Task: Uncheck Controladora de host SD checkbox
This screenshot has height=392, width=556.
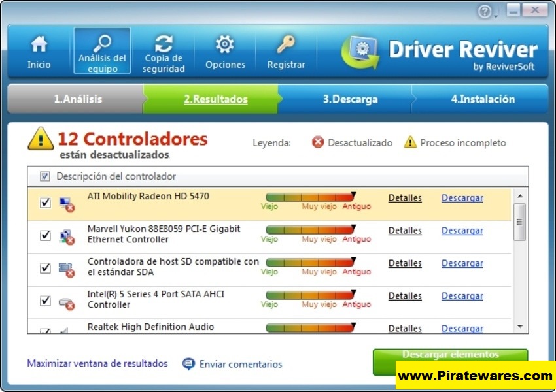Action: [x=45, y=268]
